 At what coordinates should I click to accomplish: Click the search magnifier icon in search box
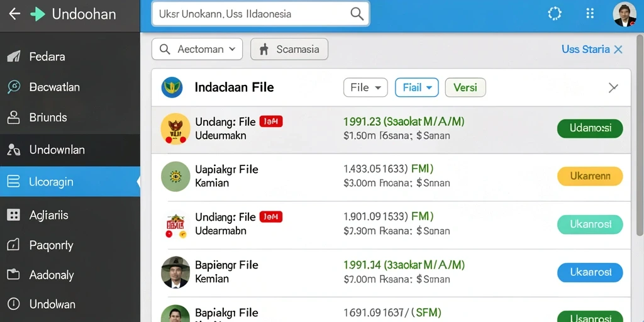357,14
